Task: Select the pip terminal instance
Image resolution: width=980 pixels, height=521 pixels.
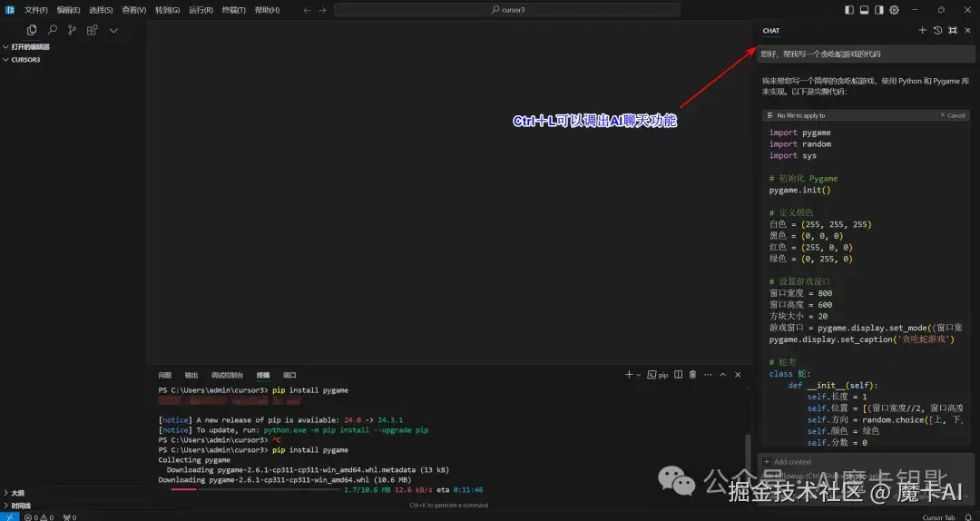Action: tap(658, 375)
